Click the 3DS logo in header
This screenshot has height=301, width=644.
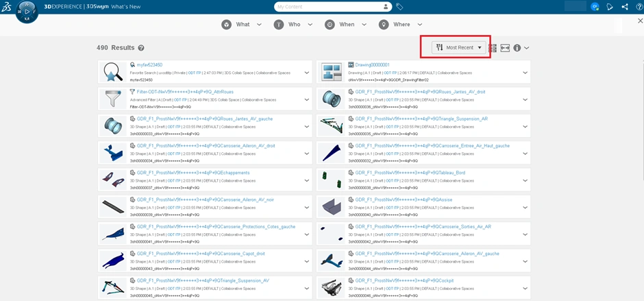tap(7, 7)
